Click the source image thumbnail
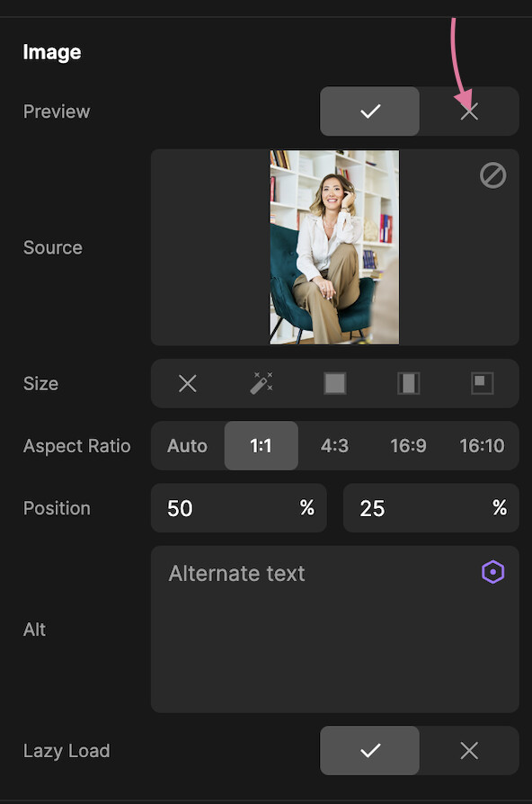The height and width of the screenshot is (804, 532). click(x=334, y=247)
